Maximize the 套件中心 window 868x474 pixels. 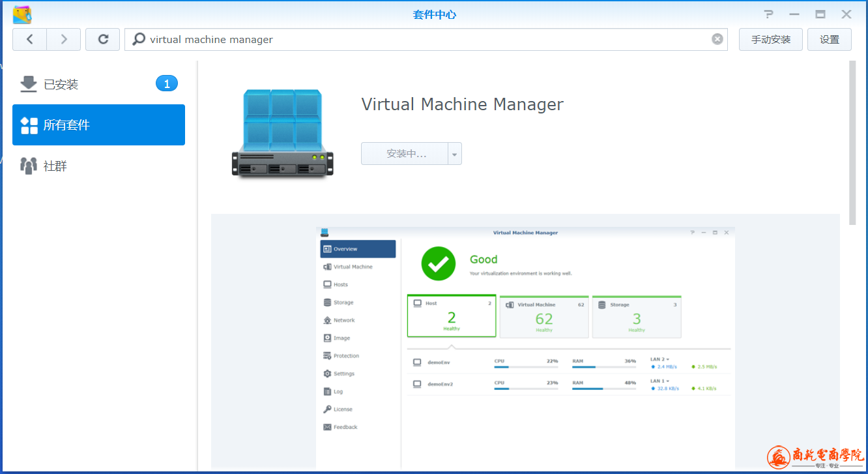[820, 14]
